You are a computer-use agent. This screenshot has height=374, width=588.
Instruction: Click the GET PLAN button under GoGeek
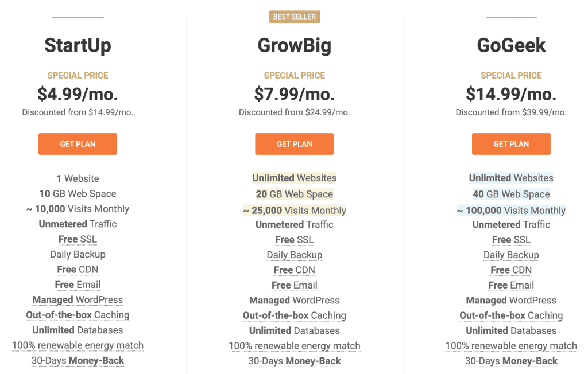[x=511, y=144]
